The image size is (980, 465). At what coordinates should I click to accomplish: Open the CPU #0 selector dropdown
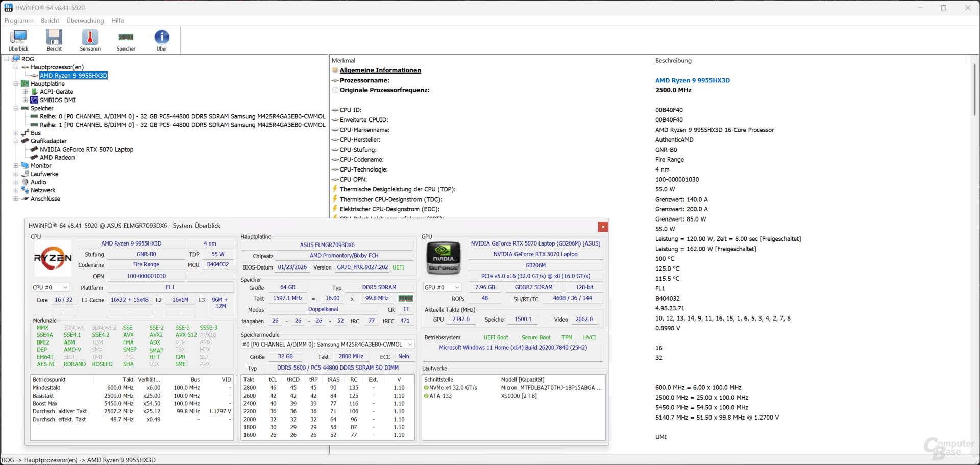50,287
